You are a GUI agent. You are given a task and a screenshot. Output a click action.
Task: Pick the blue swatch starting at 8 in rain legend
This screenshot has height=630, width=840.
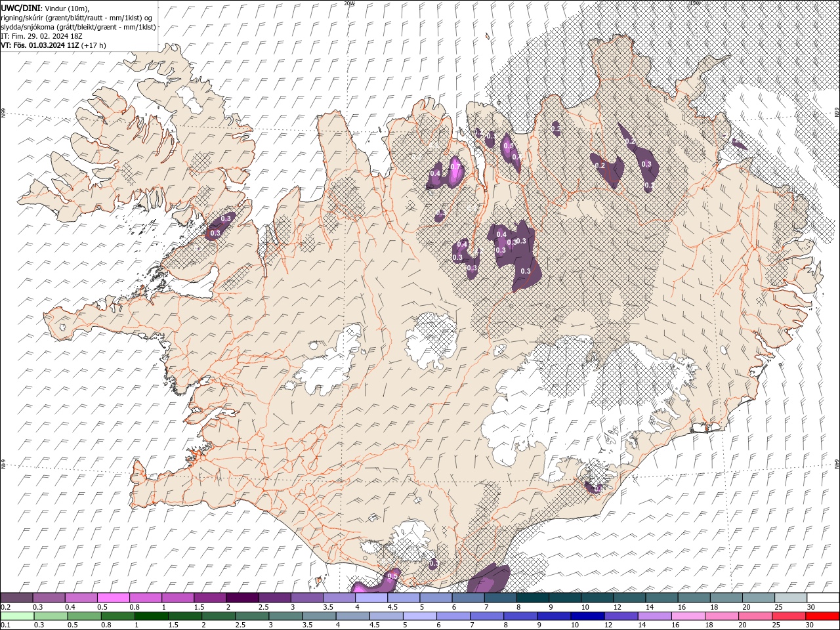(x=520, y=616)
